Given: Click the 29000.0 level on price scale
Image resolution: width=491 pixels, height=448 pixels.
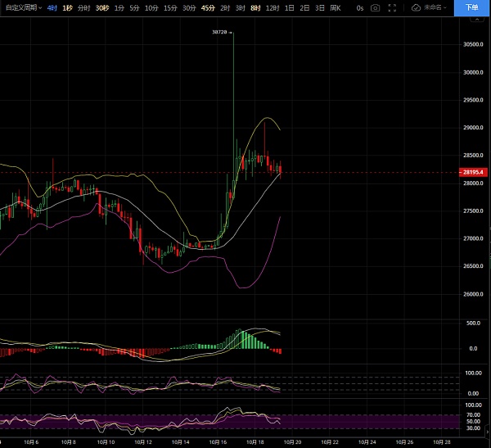Looking at the screenshot, I should pyautogui.click(x=470, y=128).
